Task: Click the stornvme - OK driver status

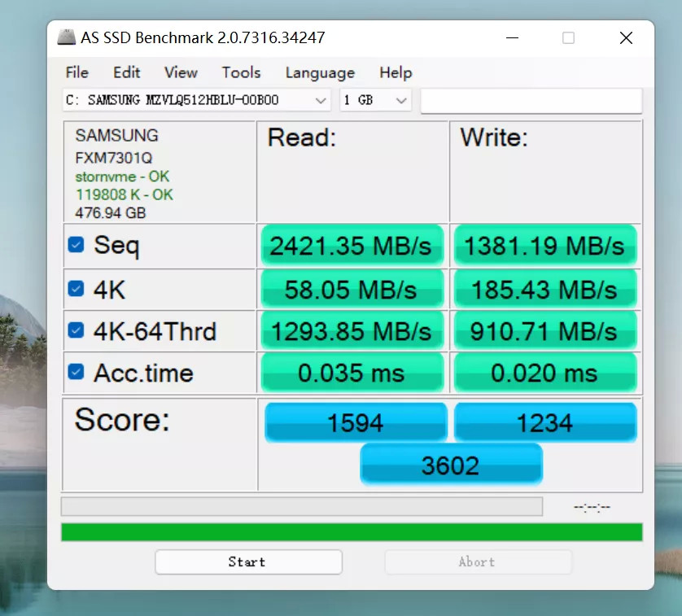Action: [x=122, y=177]
